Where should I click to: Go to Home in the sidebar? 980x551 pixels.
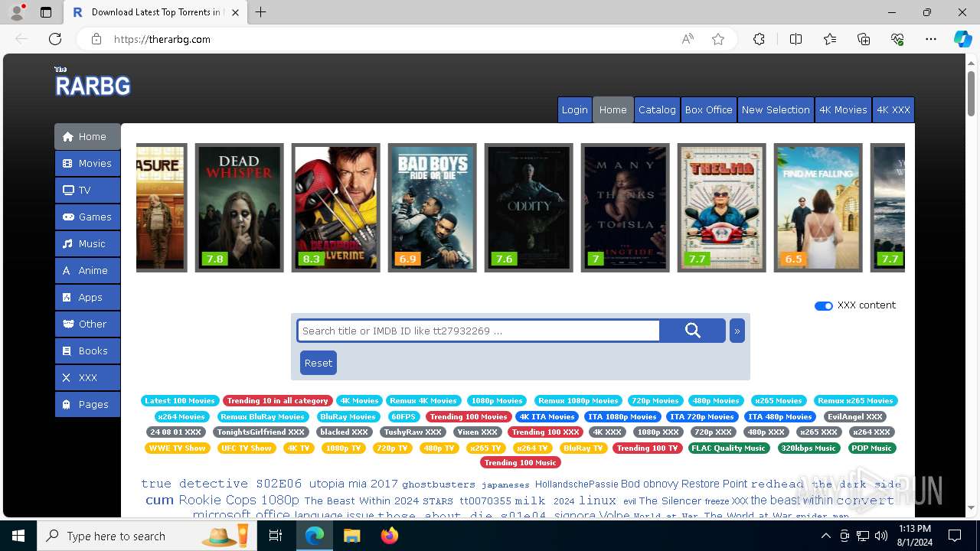[x=87, y=136]
